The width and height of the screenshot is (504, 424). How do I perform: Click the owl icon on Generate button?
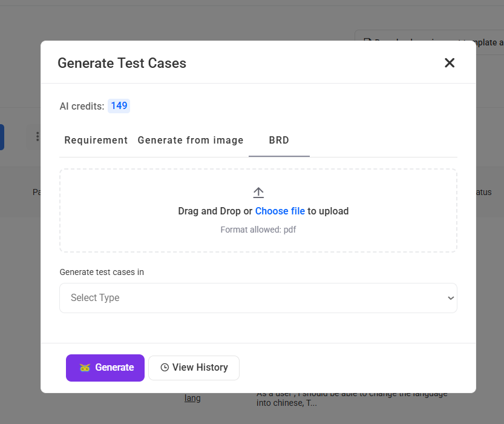[x=85, y=368]
